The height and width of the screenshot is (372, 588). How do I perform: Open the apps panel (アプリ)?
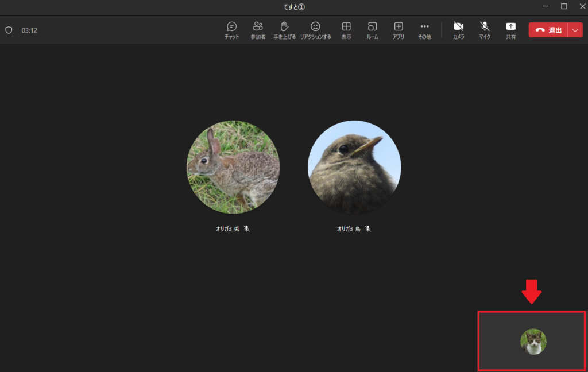tap(399, 30)
